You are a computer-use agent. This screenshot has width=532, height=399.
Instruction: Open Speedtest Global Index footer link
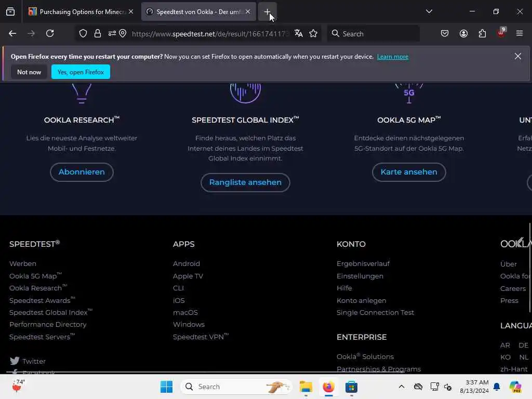[50, 312]
